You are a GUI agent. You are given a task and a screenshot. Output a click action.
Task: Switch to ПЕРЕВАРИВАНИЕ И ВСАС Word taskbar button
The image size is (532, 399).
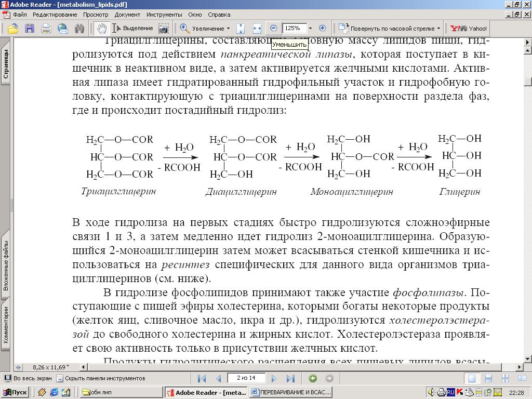click(290, 392)
